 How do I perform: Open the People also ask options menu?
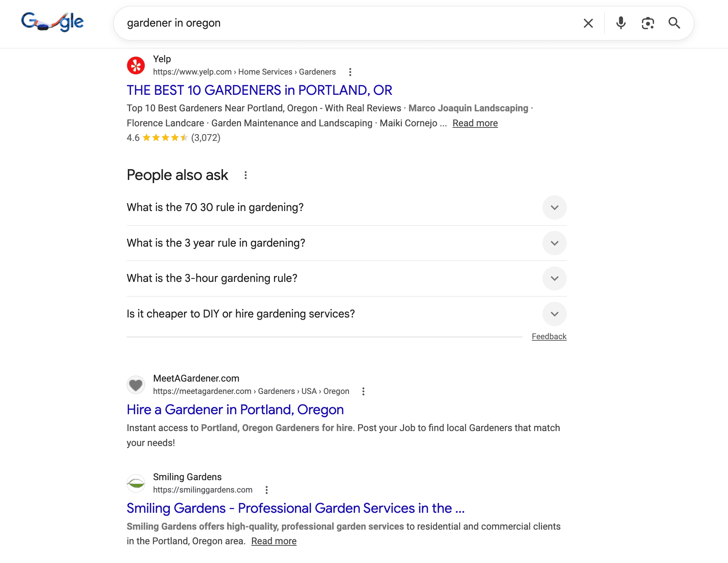coord(246,175)
